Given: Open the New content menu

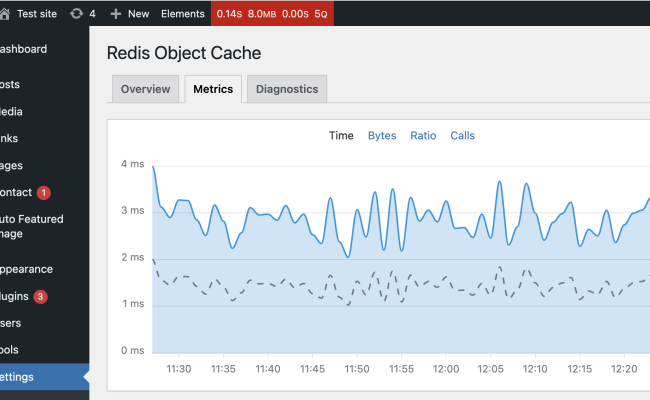Looking at the screenshot, I should pyautogui.click(x=138, y=14).
